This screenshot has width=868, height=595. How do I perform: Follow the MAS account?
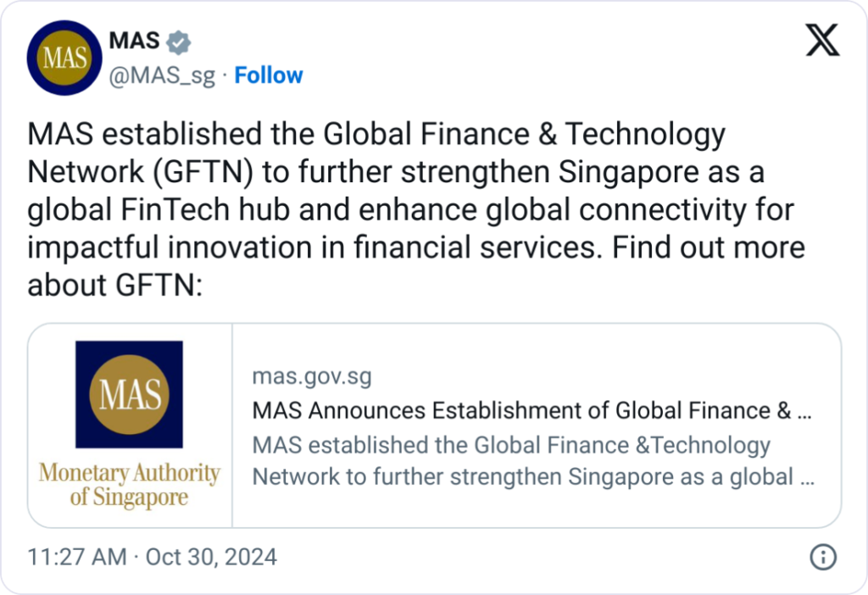pos(269,75)
